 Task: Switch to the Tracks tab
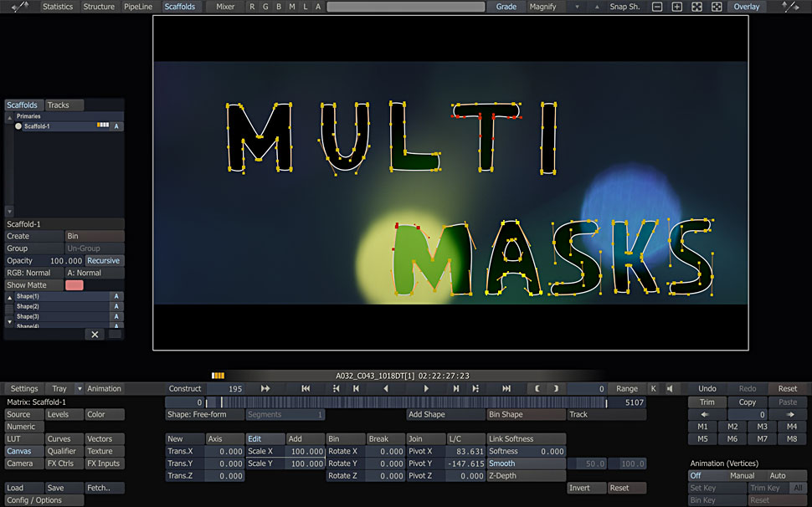click(x=59, y=105)
